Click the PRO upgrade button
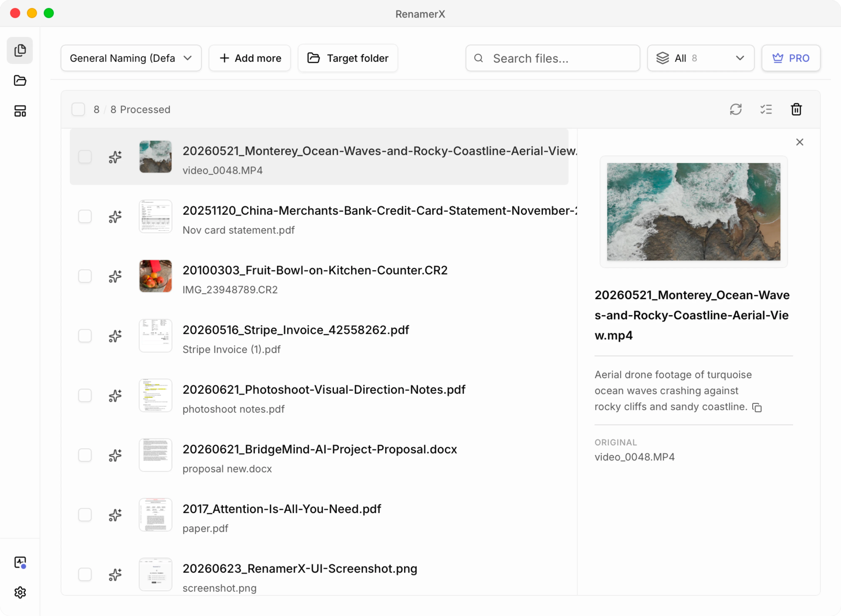The image size is (841, 616). click(x=791, y=58)
